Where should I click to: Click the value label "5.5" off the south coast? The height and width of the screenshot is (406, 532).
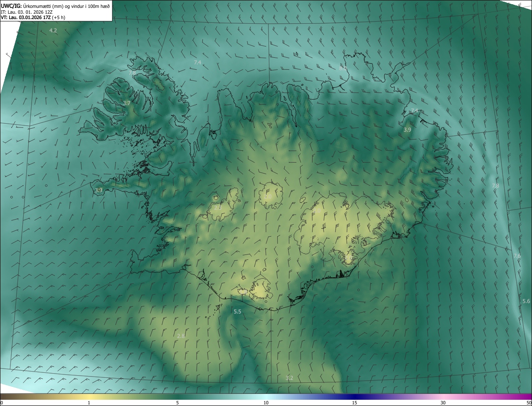(x=237, y=311)
